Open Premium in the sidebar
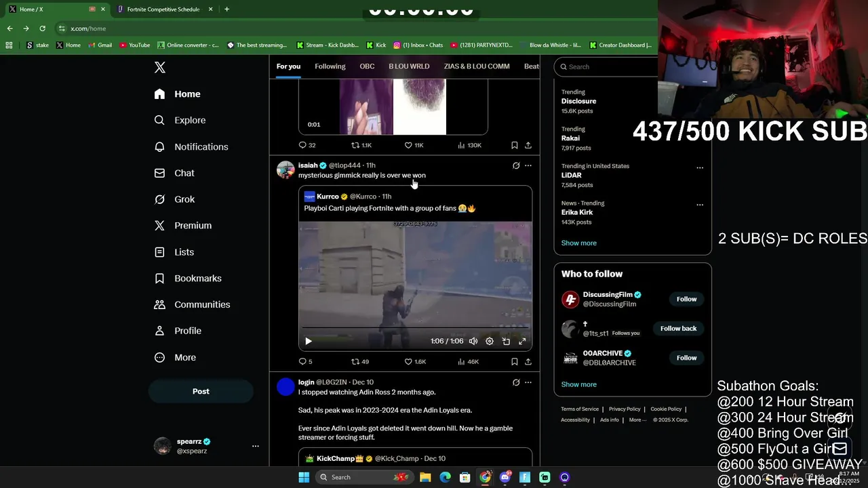 (x=183, y=226)
